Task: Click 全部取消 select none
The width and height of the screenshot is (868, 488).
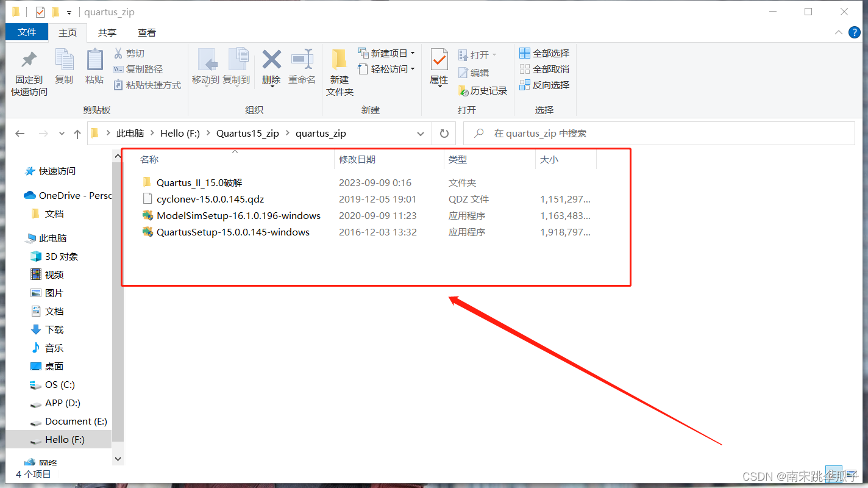Action: (x=544, y=69)
